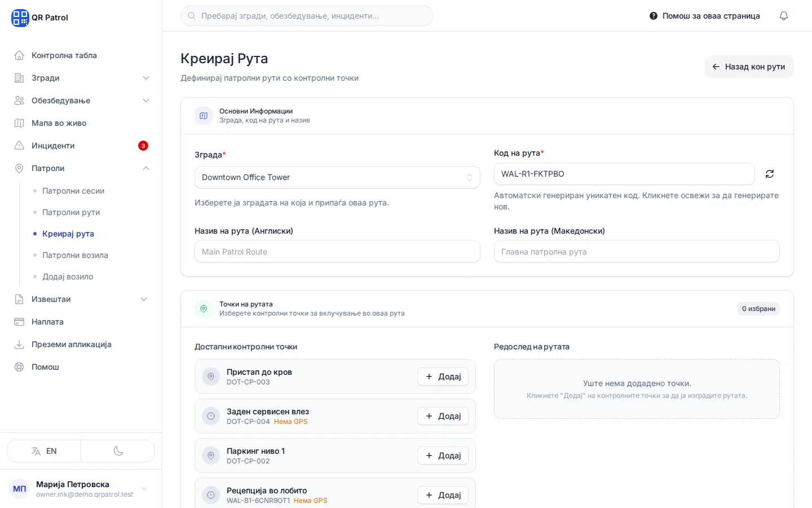The width and height of the screenshot is (812, 508).
Task: Open the Патролни рути submenu item
Action: [x=71, y=212]
